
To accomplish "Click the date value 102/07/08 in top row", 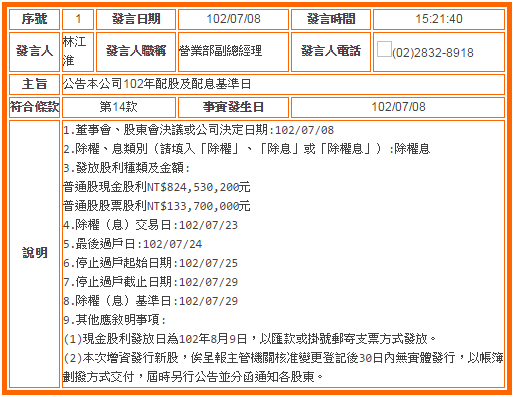I will tap(233, 19).
